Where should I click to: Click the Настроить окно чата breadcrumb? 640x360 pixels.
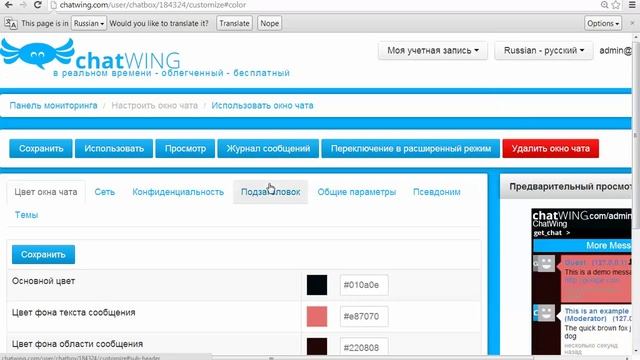pos(154,105)
